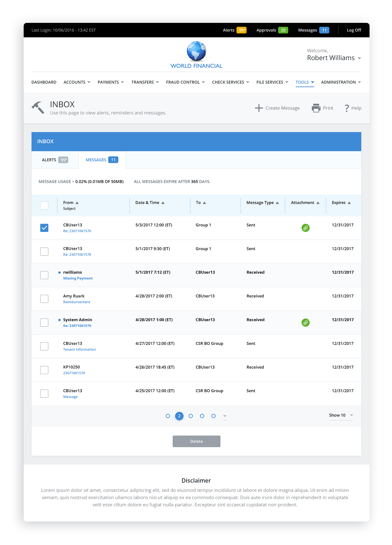Image resolution: width=392 pixels, height=545 pixels.
Task: Open the Transfers menu dropdown
Action: point(157,82)
